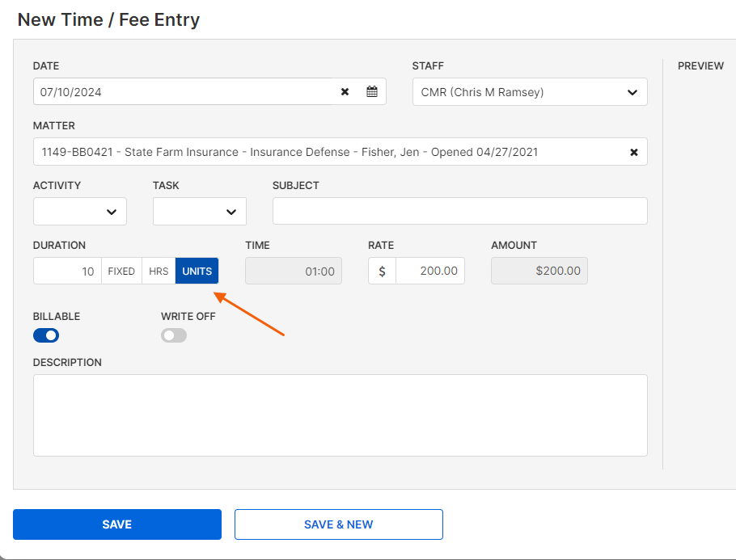Toggle the Billable switch off
736x560 pixels.
[46, 335]
